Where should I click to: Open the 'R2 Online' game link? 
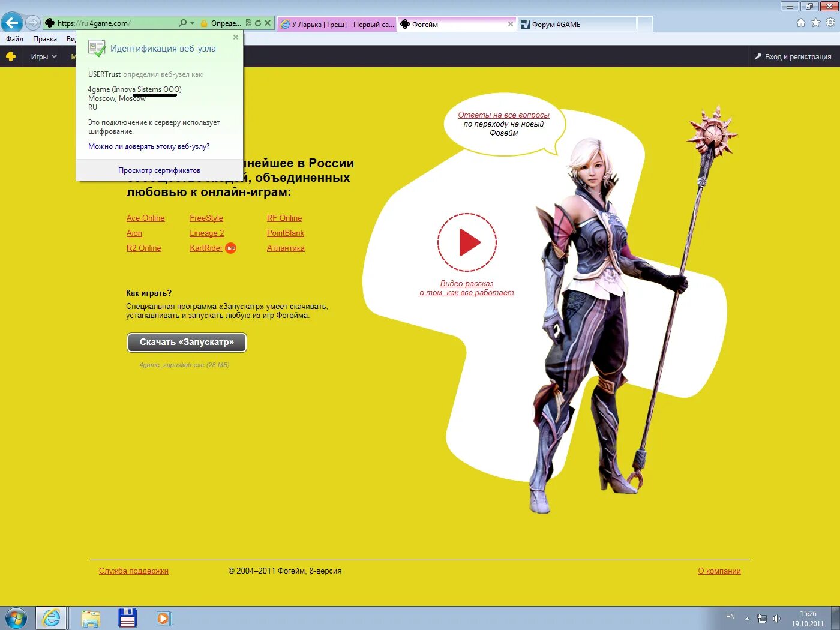144,248
